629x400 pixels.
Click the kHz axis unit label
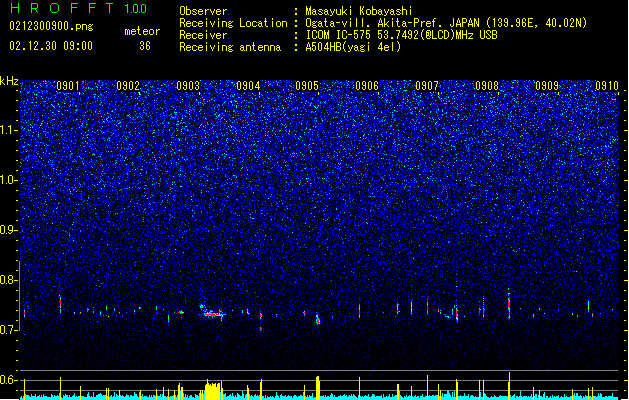click(9, 81)
